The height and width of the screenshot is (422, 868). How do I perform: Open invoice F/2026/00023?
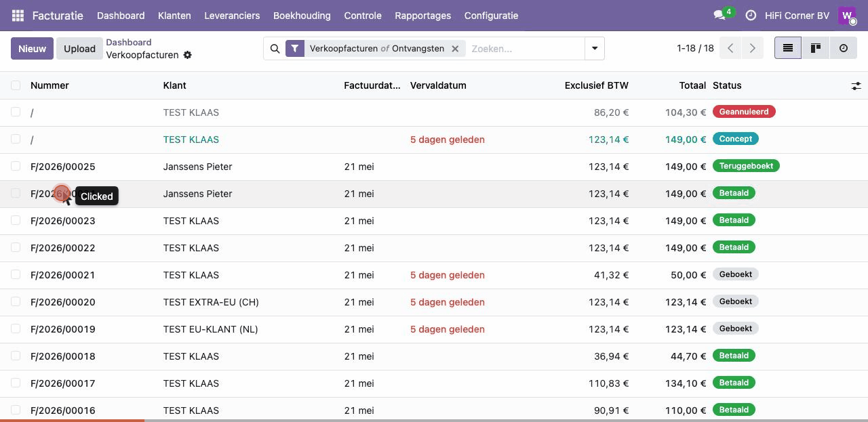63,221
